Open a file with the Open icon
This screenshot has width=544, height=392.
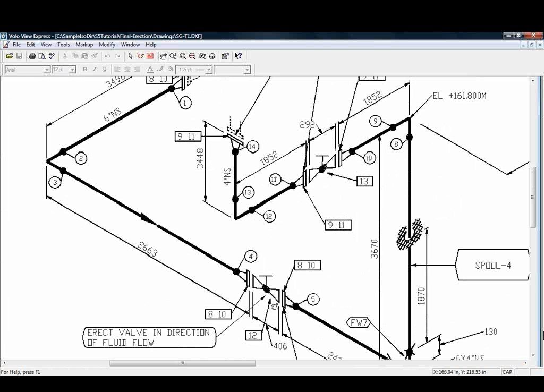coord(10,56)
